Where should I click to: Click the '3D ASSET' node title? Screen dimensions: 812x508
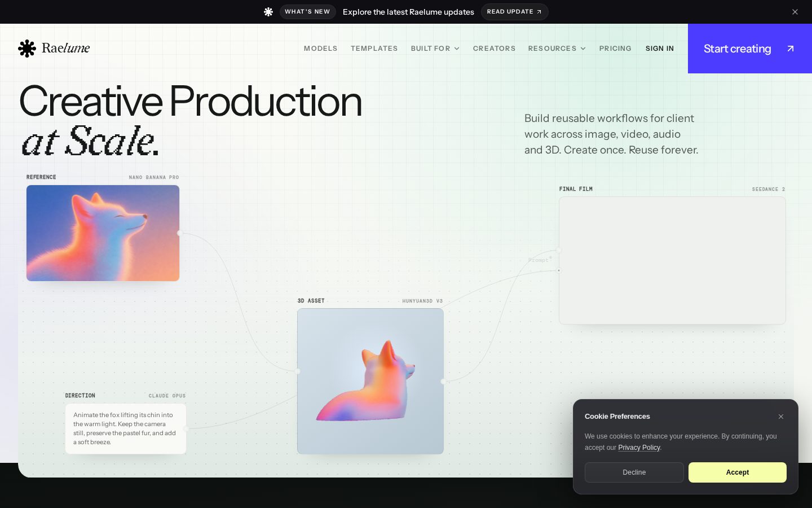point(311,301)
